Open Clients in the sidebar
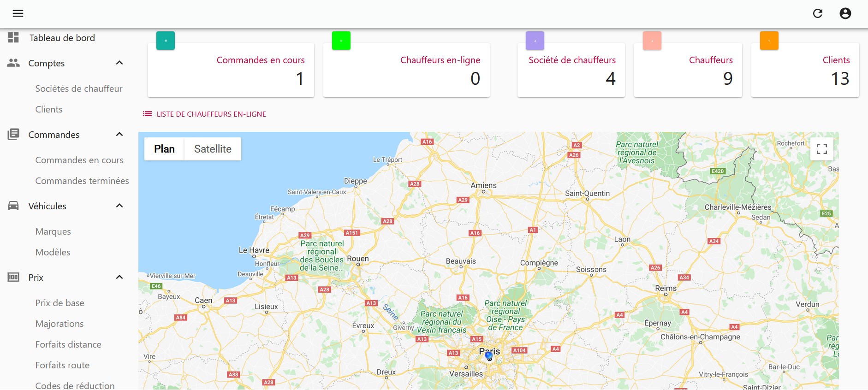 pos(49,109)
